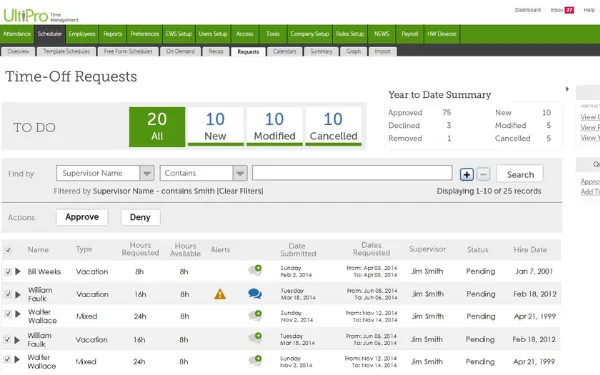Viewport: 600px width, 375px height.
Task: Uncheck the checkbox for William Faulk, hired Feb 18, 2012, first row
Action: tap(8, 294)
